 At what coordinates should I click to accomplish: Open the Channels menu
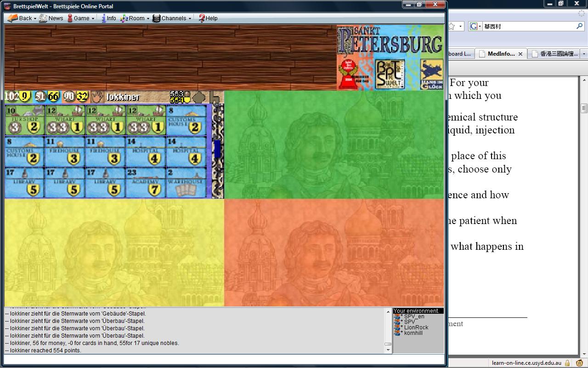click(172, 18)
